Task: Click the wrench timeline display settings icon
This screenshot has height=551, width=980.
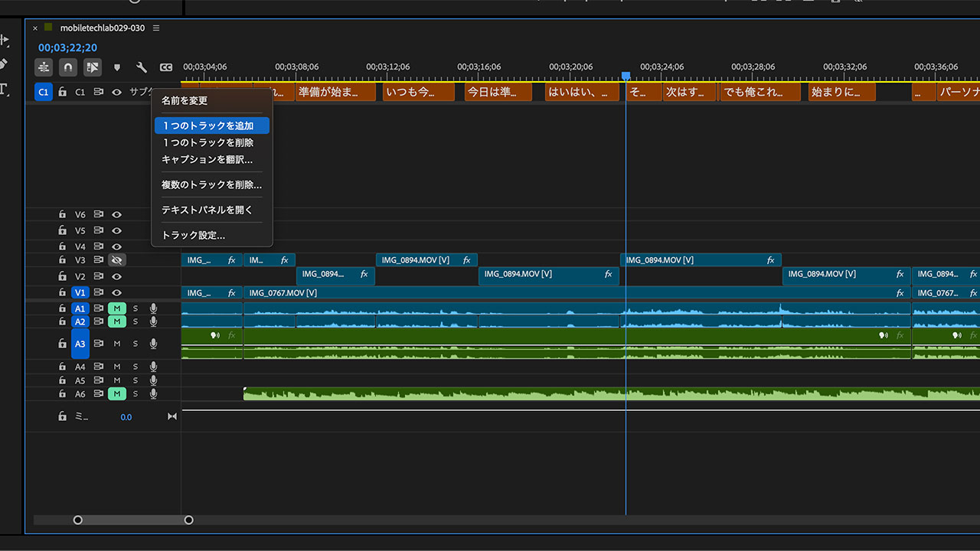Action: 142,67
